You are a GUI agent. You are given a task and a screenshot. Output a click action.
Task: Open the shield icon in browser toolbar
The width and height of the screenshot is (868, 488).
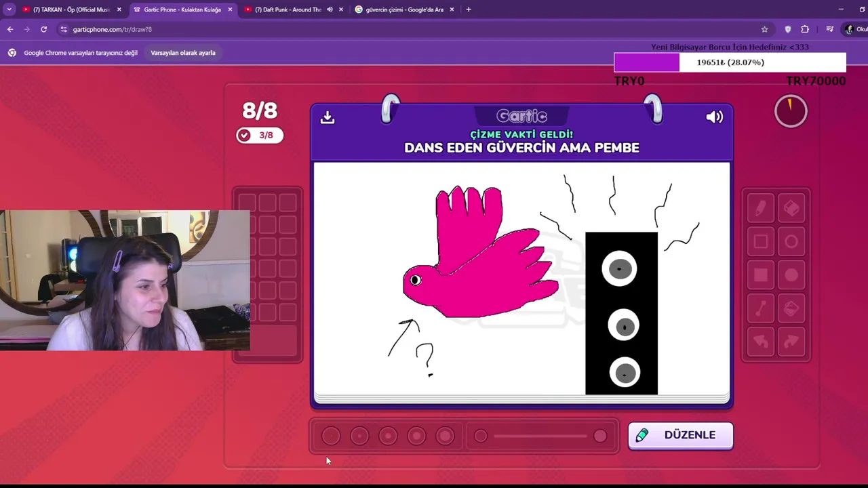tap(787, 29)
